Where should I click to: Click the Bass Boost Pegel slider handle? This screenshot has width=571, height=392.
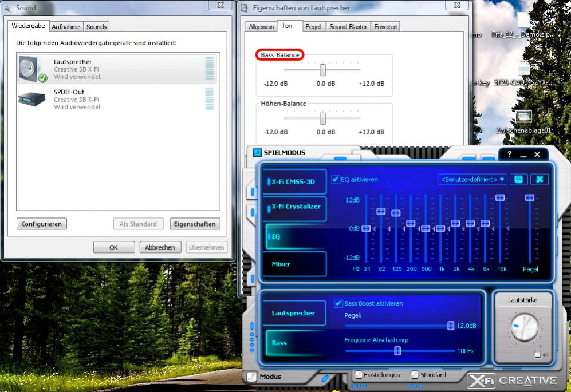pyautogui.click(x=451, y=326)
